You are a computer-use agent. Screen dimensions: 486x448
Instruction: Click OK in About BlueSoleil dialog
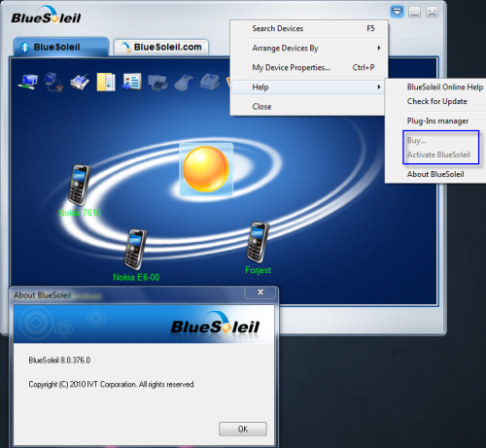point(243,429)
